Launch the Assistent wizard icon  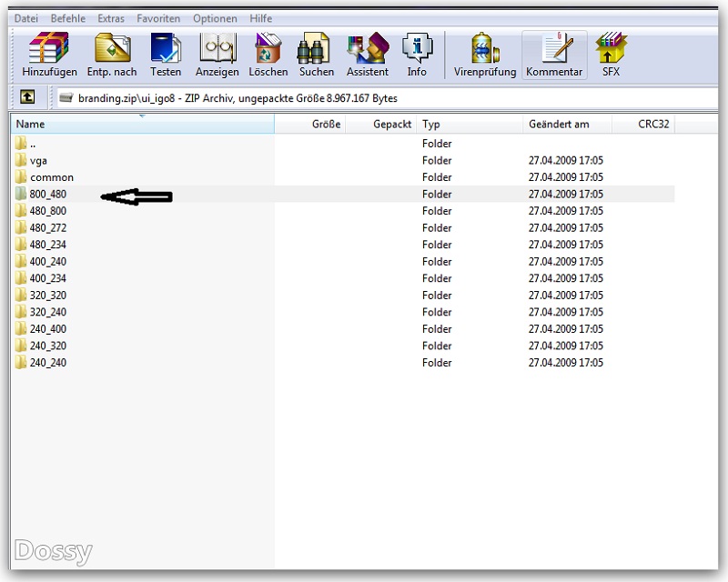[x=368, y=54]
